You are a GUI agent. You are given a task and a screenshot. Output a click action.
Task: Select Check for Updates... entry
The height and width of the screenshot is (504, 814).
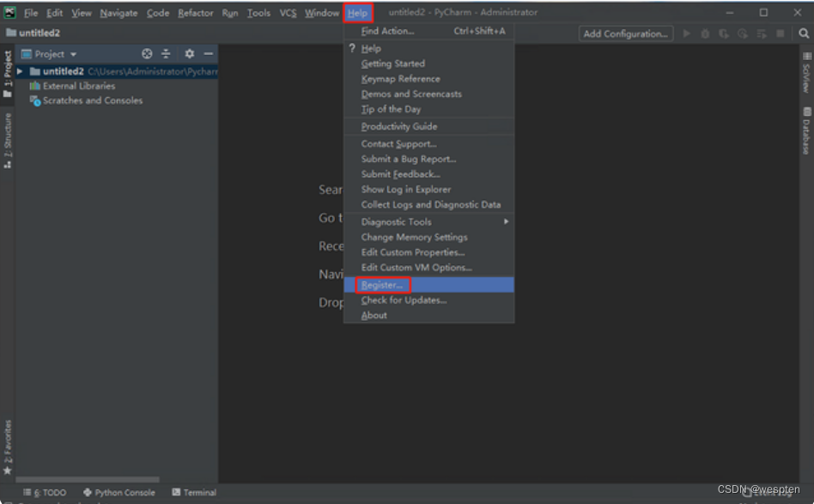pyautogui.click(x=428, y=300)
